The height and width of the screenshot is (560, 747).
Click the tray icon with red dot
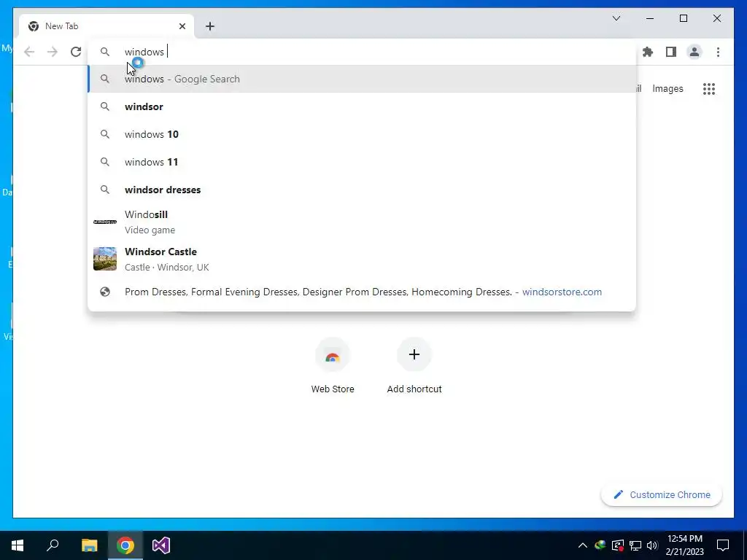(x=617, y=545)
